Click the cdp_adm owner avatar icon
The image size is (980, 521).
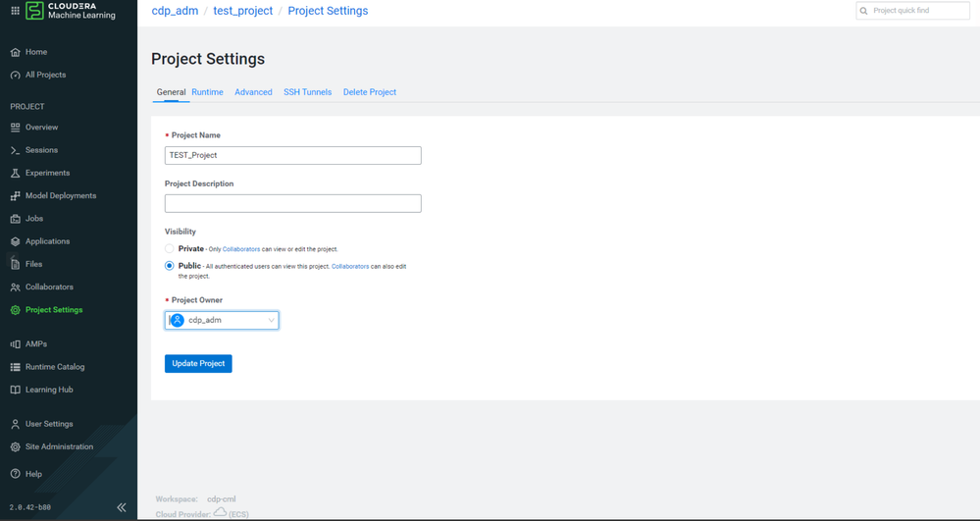[178, 320]
